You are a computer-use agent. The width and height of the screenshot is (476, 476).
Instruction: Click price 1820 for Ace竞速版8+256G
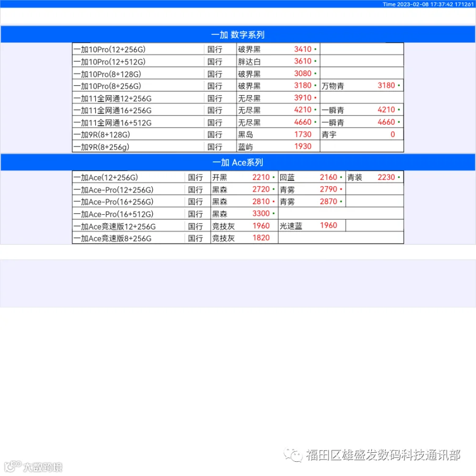pyautogui.click(x=261, y=237)
